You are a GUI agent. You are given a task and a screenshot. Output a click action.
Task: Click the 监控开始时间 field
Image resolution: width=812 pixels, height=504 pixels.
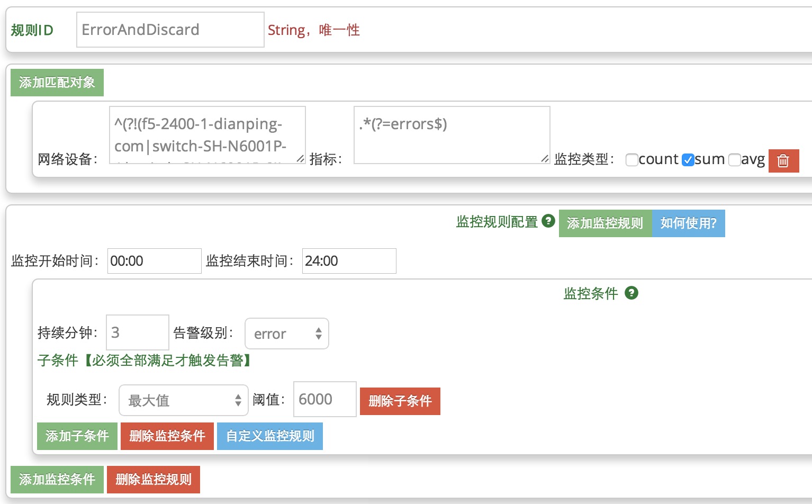(x=154, y=261)
